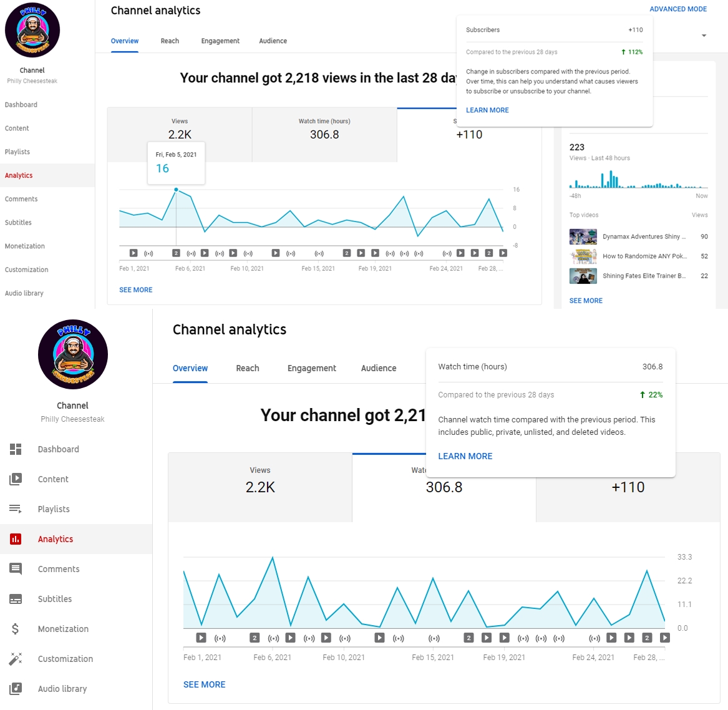The height and width of the screenshot is (710, 728).
Task: Switch to Overview tab in the Watch time view
Action: coord(190,368)
